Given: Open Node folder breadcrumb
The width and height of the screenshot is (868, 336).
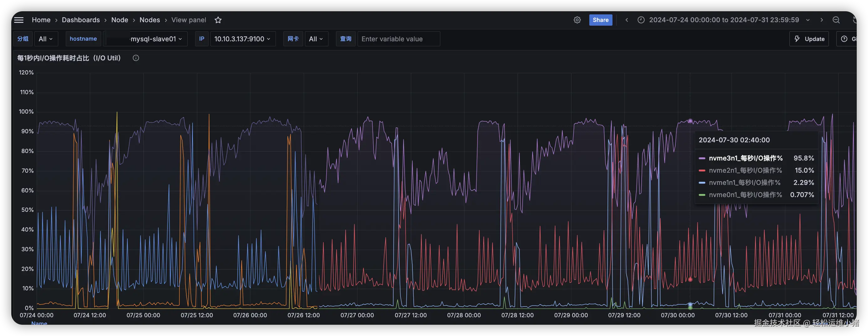Looking at the screenshot, I should (120, 20).
